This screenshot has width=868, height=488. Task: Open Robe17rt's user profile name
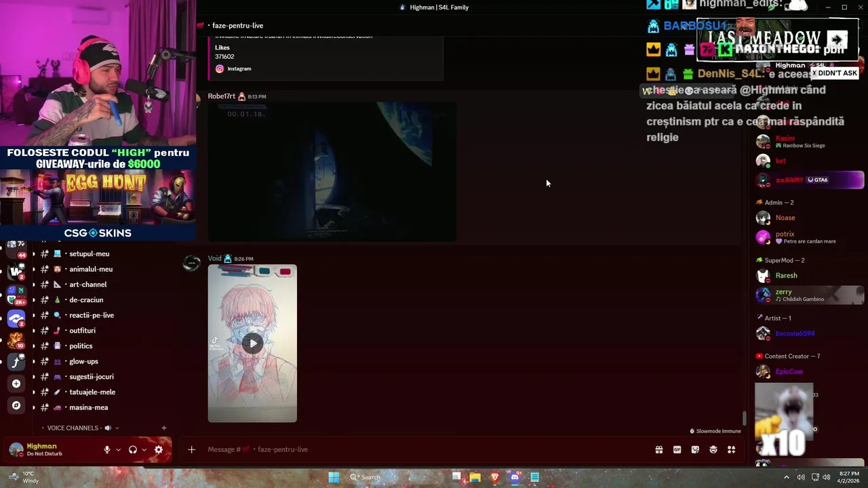pyautogui.click(x=221, y=96)
